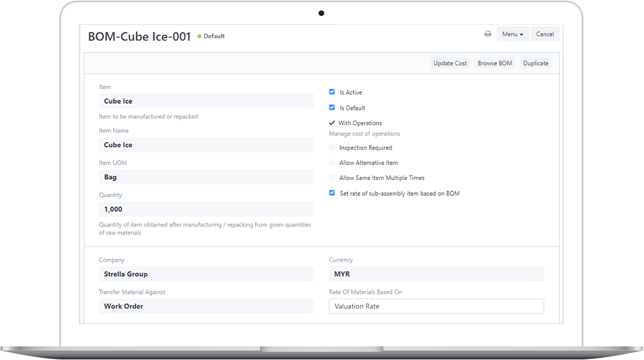This screenshot has height=360, width=644.
Task: Open Browse BOM view
Action: [x=495, y=63]
